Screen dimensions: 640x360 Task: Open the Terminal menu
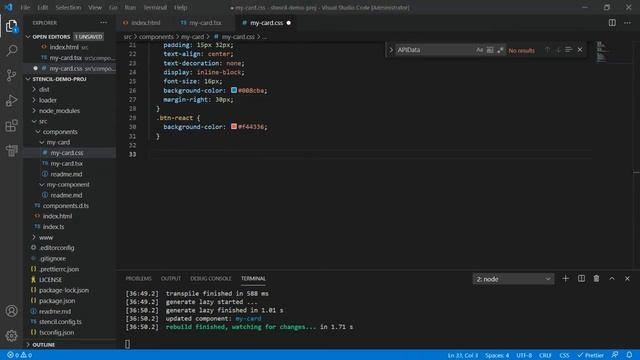click(155, 7)
